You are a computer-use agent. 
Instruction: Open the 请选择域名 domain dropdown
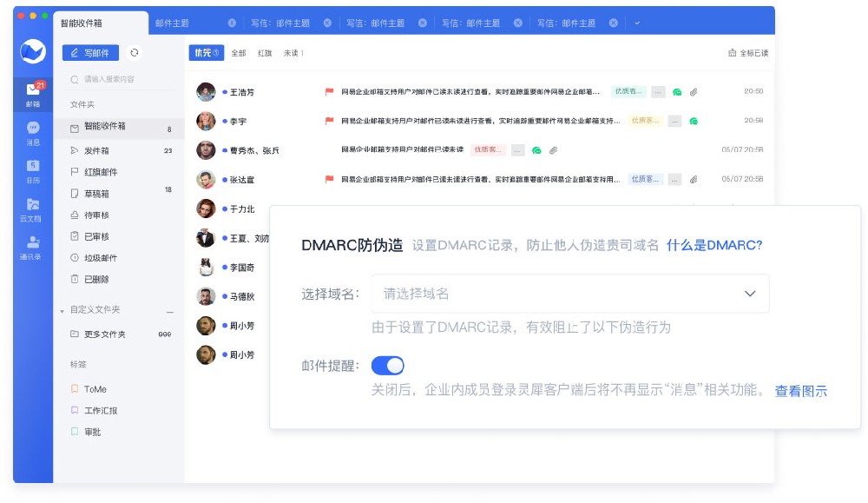coord(569,294)
